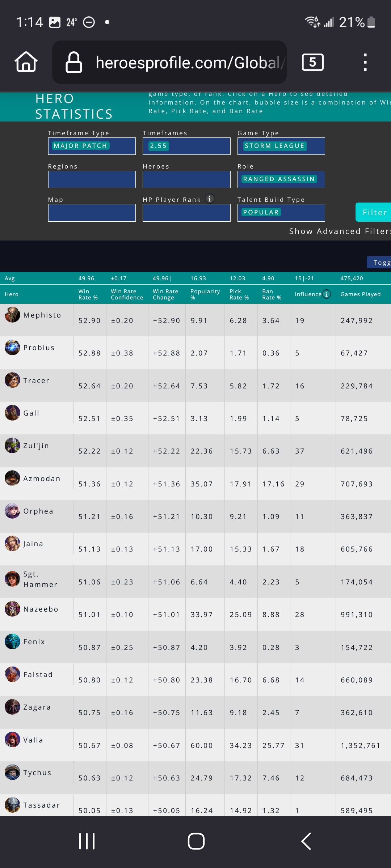Open the Timeframe Type dropdown

92,146
